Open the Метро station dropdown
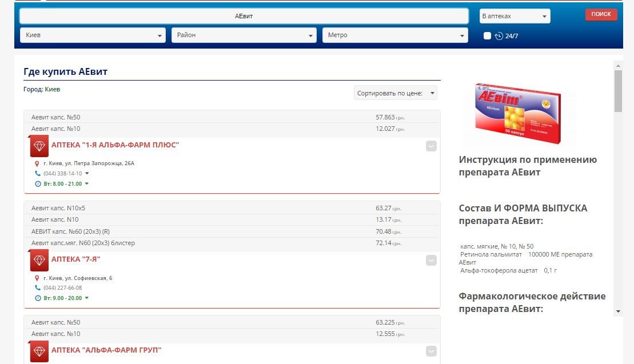Viewport: 634px width, 364px height. [x=395, y=35]
